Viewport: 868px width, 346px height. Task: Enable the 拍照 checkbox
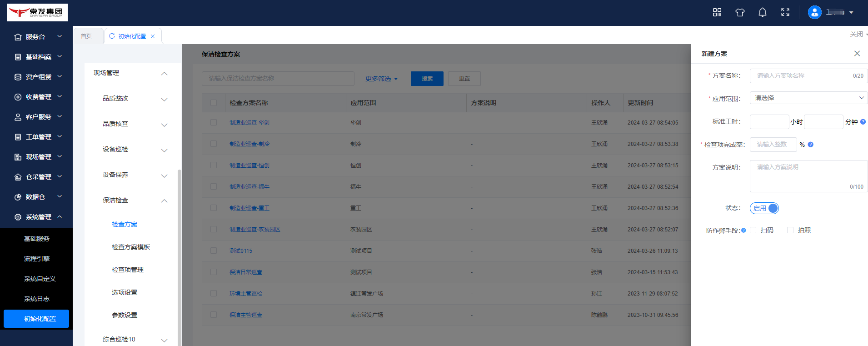coord(790,230)
